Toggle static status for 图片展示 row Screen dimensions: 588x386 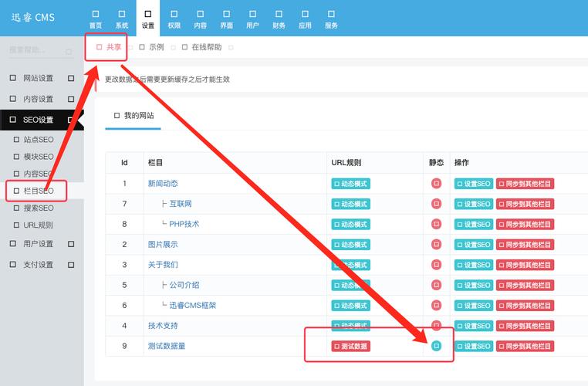coord(436,245)
